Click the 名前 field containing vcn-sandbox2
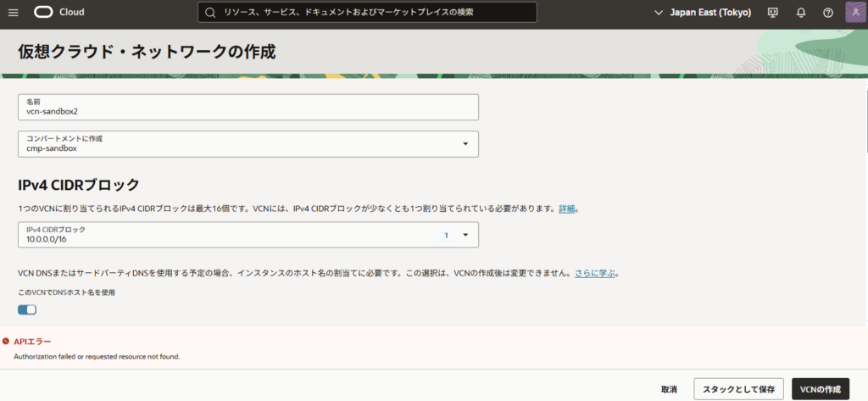The image size is (868, 401). [x=248, y=106]
